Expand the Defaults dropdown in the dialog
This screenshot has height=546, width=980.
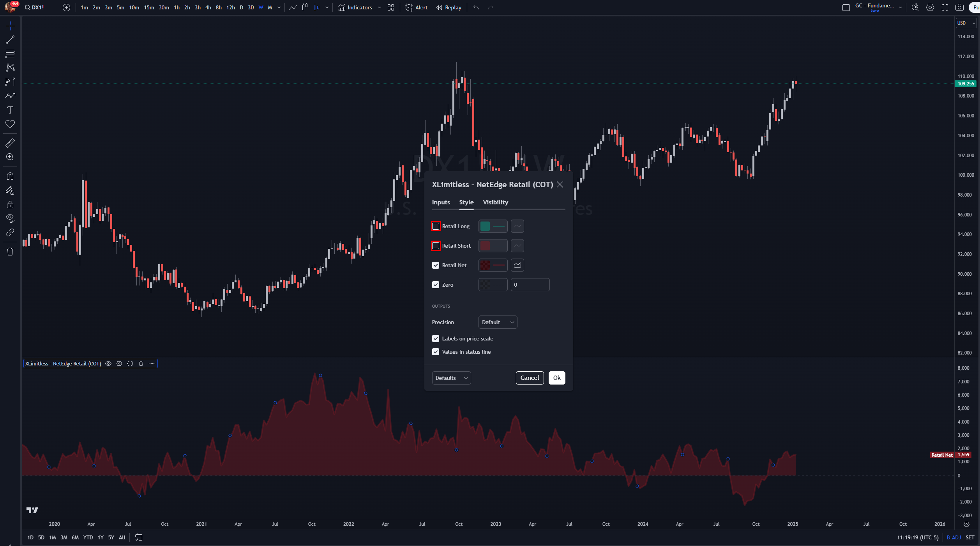pyautogui.click(x=451, y=378)
